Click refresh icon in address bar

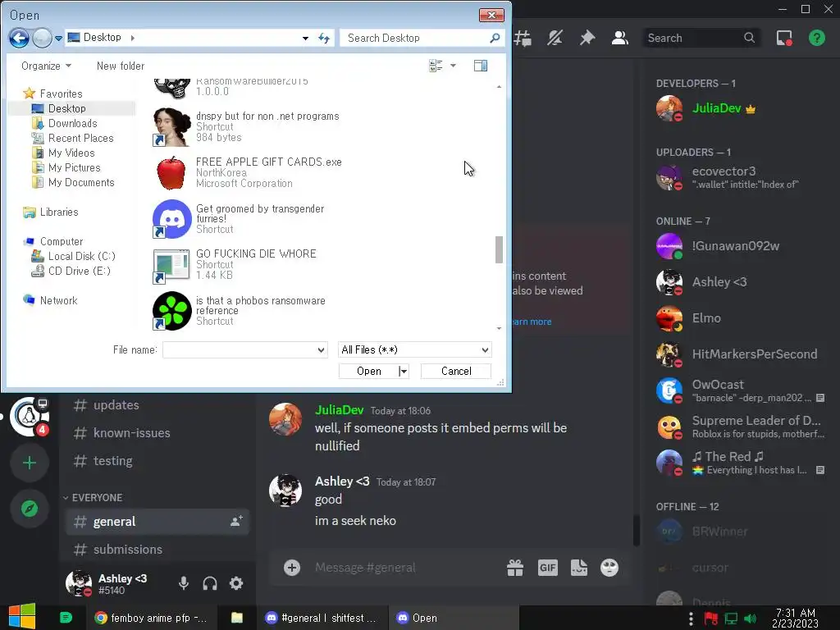(x=324, y=38)
